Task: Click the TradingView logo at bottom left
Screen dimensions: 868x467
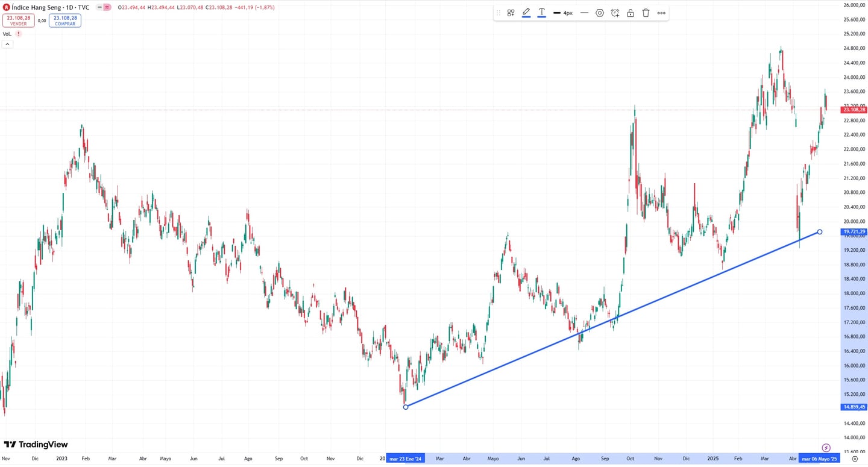Action: pos(35,444)
